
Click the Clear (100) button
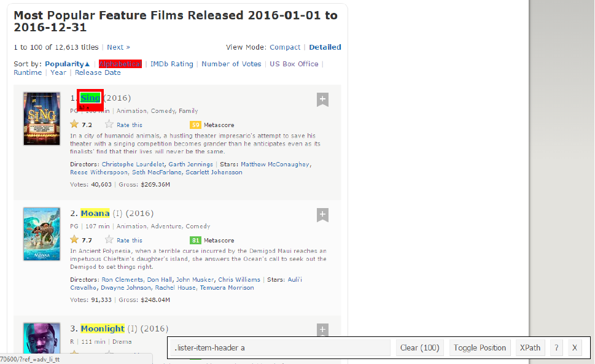(419, 348)
